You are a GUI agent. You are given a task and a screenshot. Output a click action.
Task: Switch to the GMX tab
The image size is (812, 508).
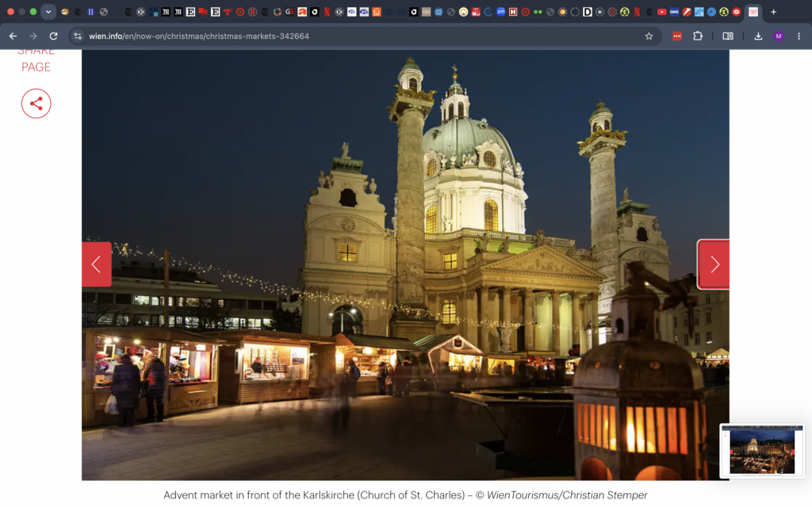coord(674,12)
